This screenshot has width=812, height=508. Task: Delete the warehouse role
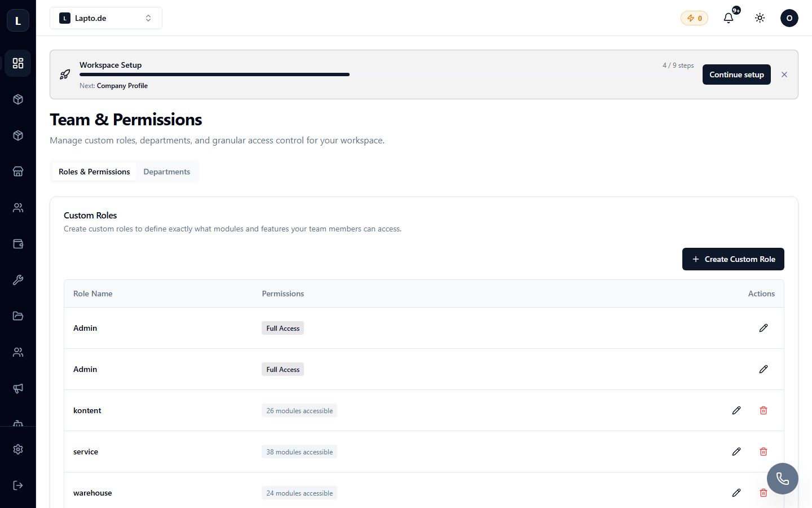[764, 493]
